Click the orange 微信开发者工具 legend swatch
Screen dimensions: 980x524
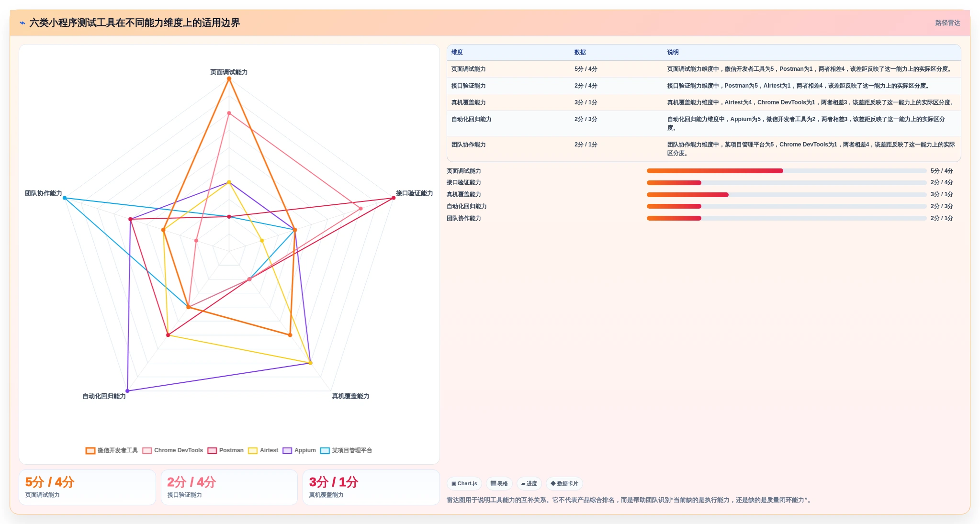point(90,450)
